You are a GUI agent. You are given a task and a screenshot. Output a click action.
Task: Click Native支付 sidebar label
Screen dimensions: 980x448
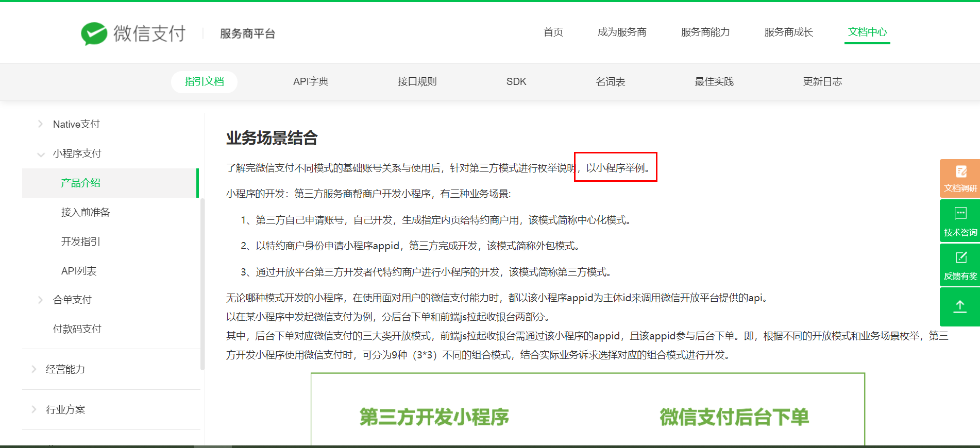(x=76, y=124)
